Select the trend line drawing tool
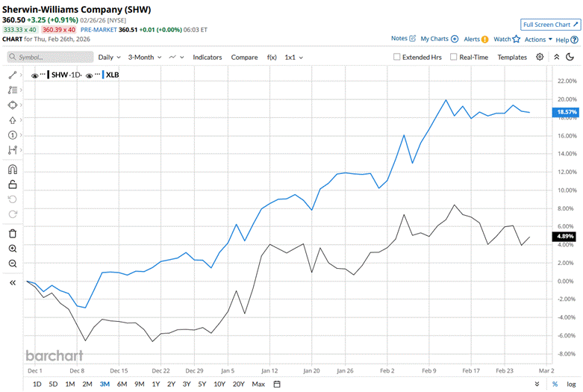The image size is (583, 392). tap(12, 75)
